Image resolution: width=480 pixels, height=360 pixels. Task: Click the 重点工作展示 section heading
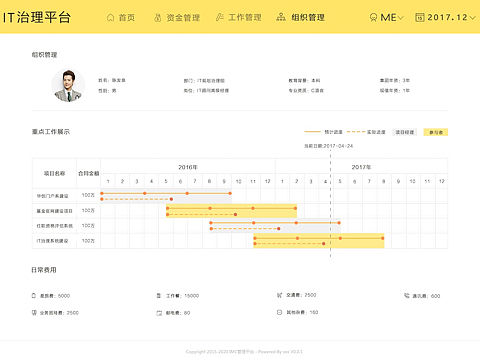[51, 132]
